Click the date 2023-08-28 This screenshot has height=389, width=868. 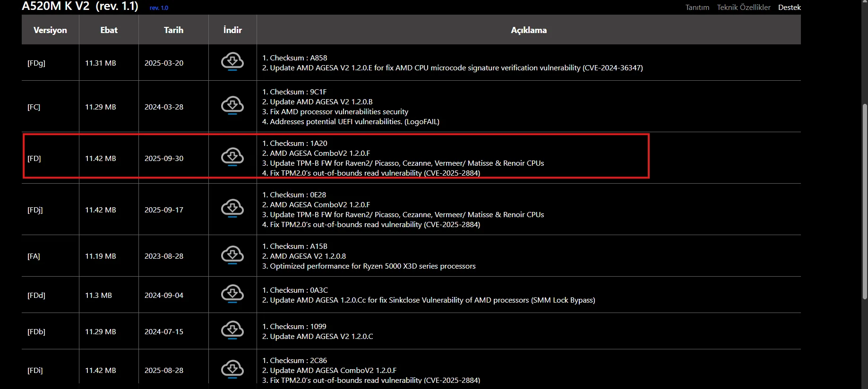164,256
